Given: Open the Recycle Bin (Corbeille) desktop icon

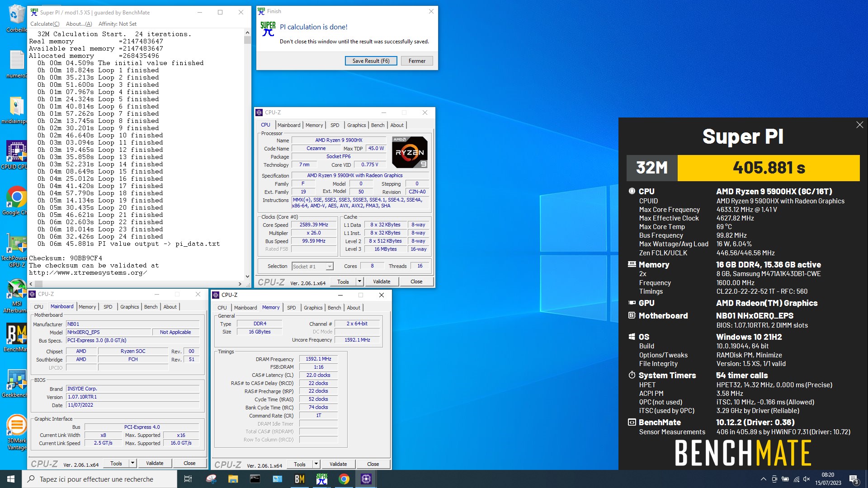Looking at the screenshot, I should pyautogui.click(x=16, y=18).
